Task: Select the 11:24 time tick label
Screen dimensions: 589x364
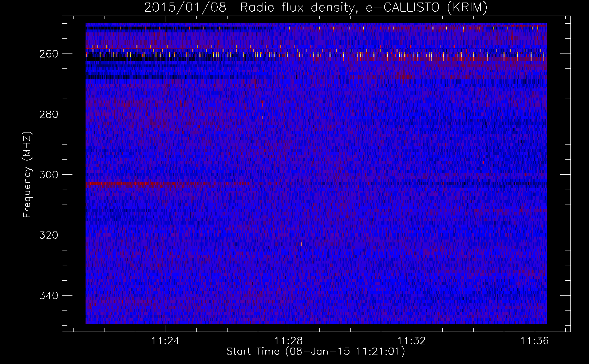Action: 166,341
